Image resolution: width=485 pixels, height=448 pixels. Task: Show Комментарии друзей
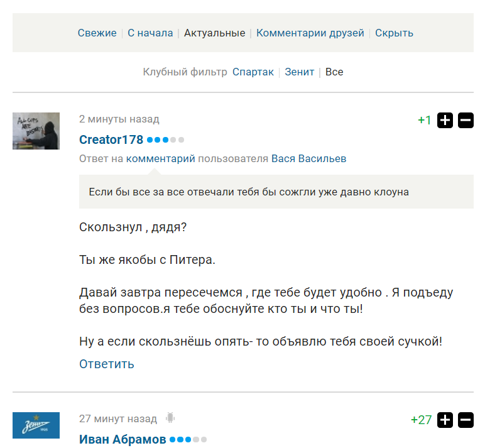click(310, 33)
